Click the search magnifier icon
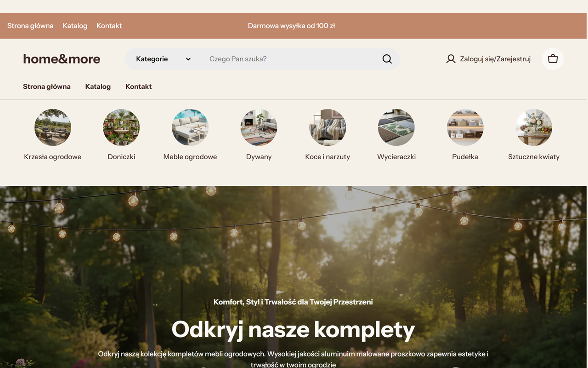Viewport: 588px width, 368px height. pos(387,59)
